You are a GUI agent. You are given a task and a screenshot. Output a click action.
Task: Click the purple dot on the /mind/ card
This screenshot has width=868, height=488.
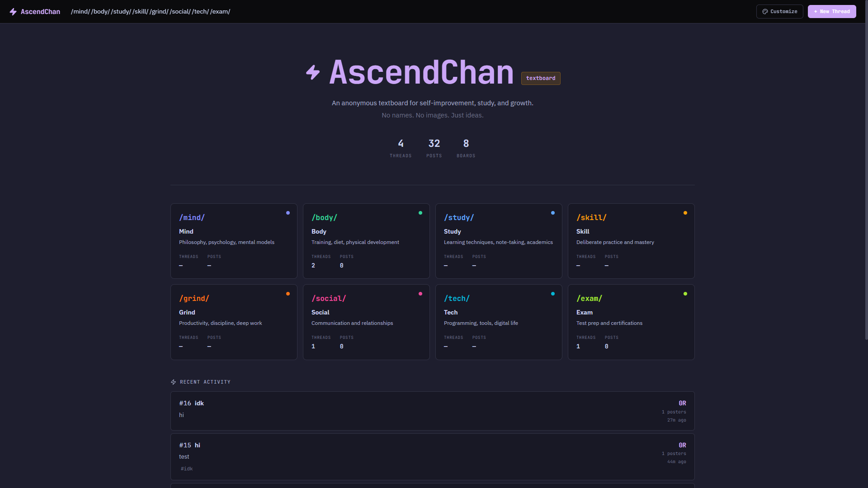(x=288, y=213)
